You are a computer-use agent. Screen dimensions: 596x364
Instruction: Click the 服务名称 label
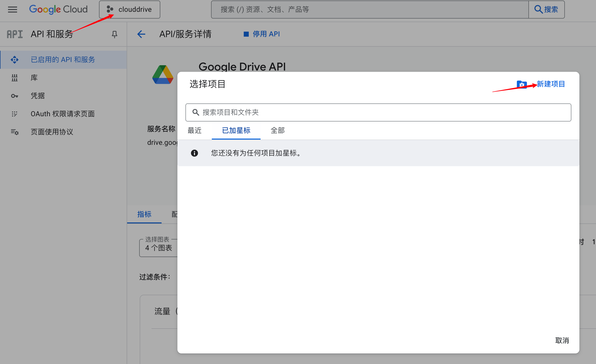tap(161, 129)
